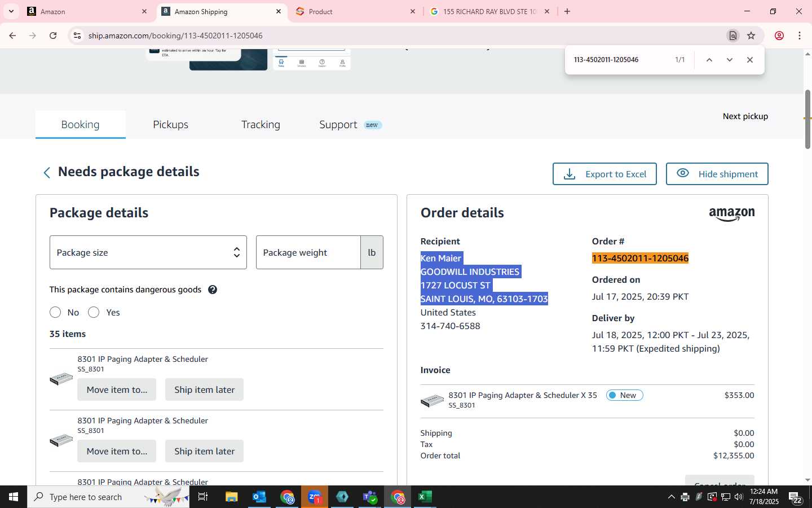Screen dimensions: 812x508
Task: Click Move item to... for the second item
Action: click(x=117, y=451)
